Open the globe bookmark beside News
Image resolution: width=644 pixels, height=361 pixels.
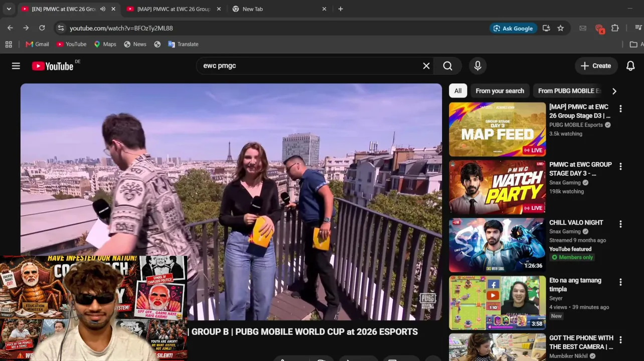coord(157,44)
